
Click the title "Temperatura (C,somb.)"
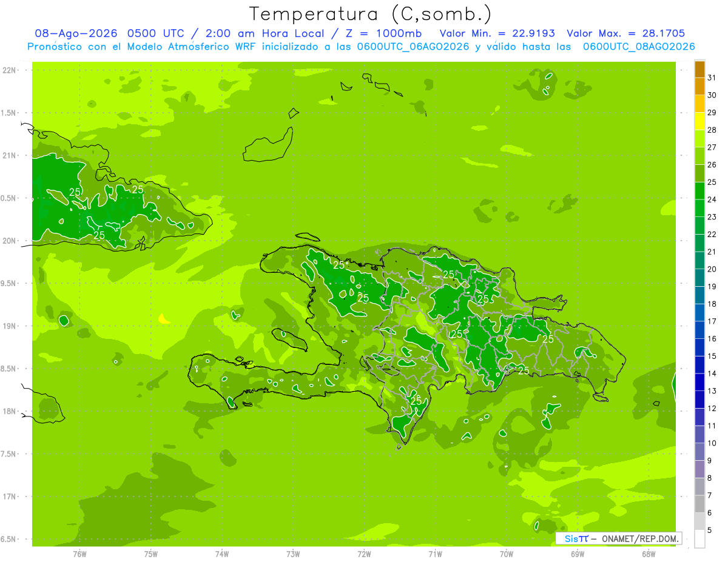[x=371, y=14]
